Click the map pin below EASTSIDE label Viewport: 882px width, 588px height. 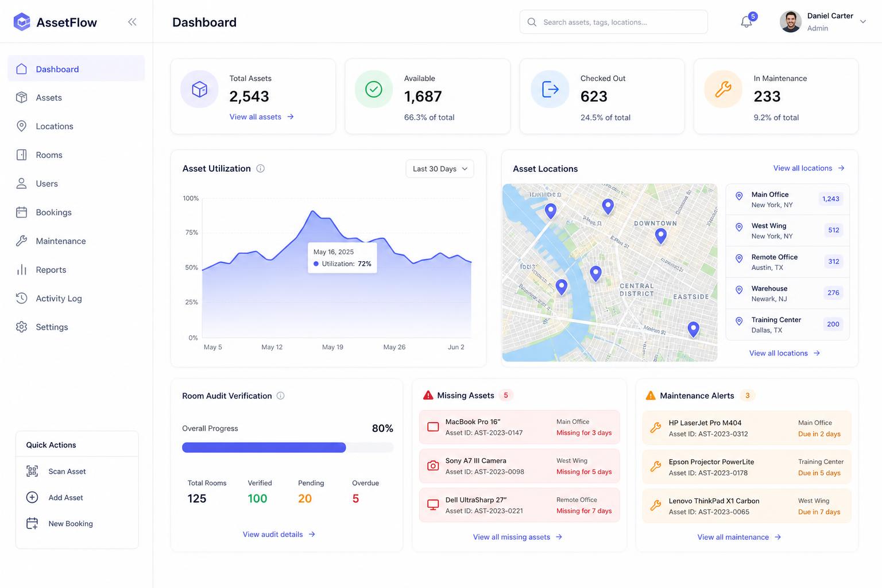694,329
